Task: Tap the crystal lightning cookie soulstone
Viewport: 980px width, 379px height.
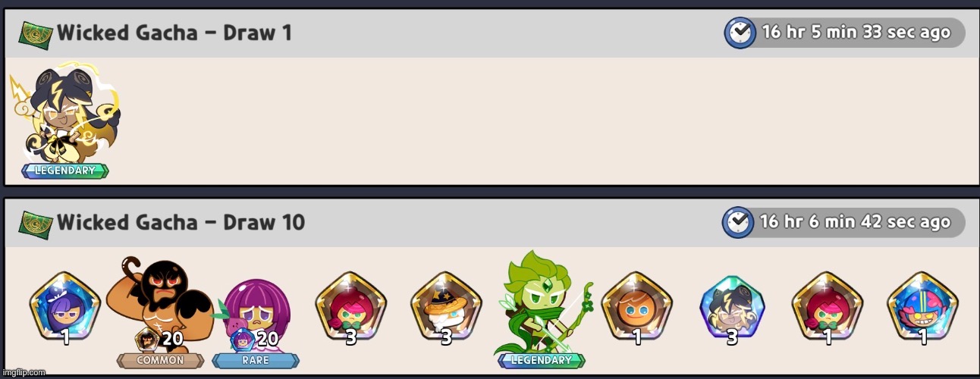Action: 732,306
